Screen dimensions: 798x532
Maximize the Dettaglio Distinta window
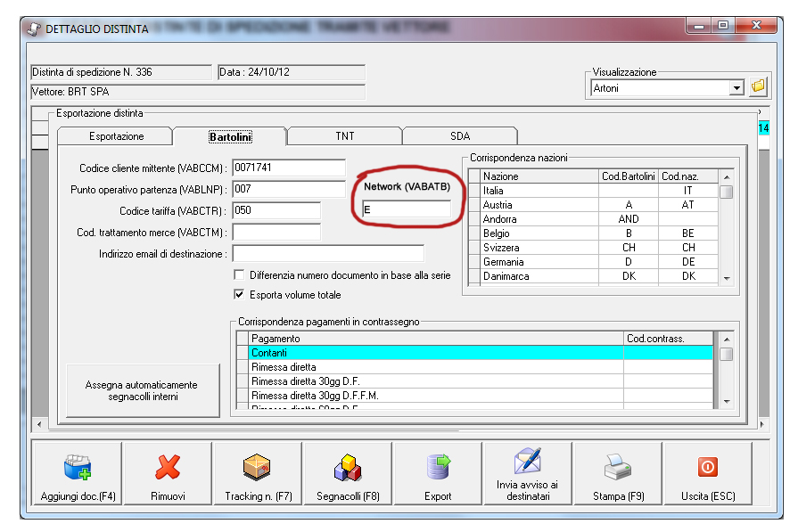click(x=723, y=26)
